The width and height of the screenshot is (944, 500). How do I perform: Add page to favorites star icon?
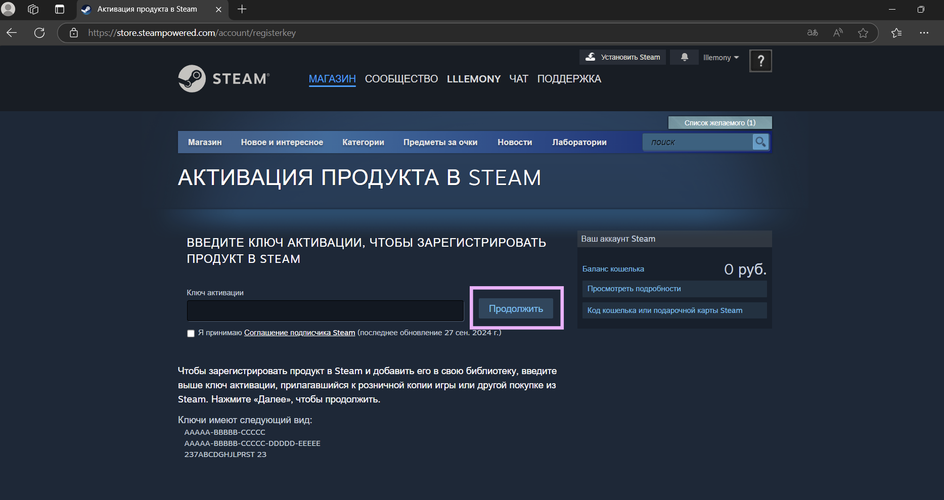(x=863, y=33)
